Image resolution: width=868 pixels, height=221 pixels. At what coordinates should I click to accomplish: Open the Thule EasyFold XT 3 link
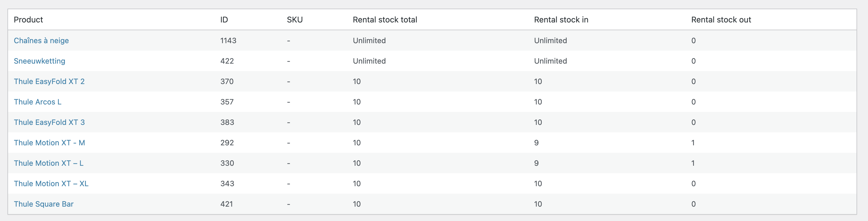[x=49, y=122]
